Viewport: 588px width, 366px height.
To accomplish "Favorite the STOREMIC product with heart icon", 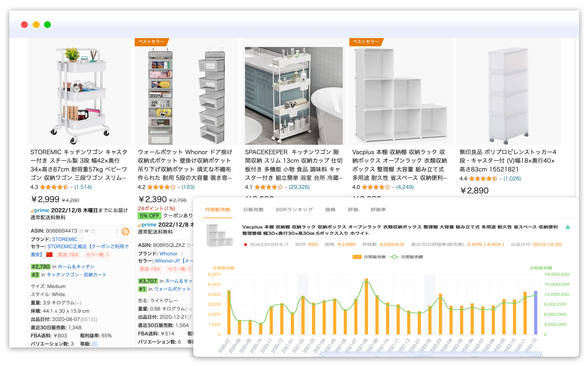I will coord(87,231).
